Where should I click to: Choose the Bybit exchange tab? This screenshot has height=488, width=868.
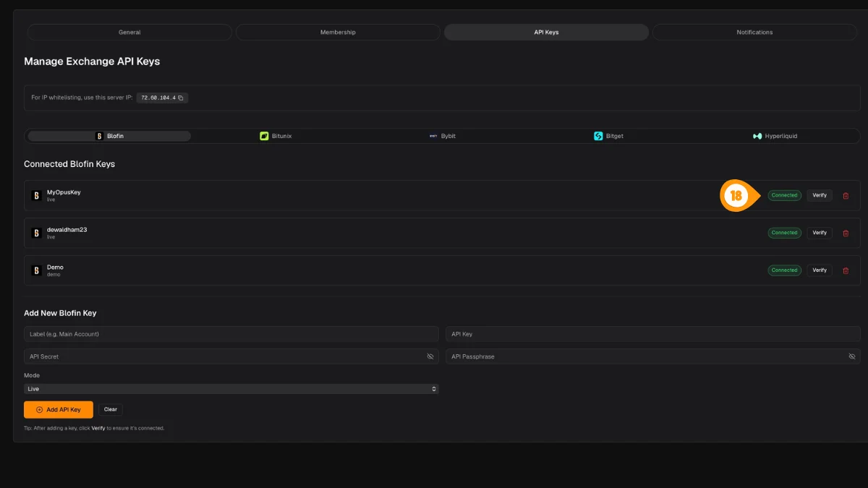pos(442,136)
